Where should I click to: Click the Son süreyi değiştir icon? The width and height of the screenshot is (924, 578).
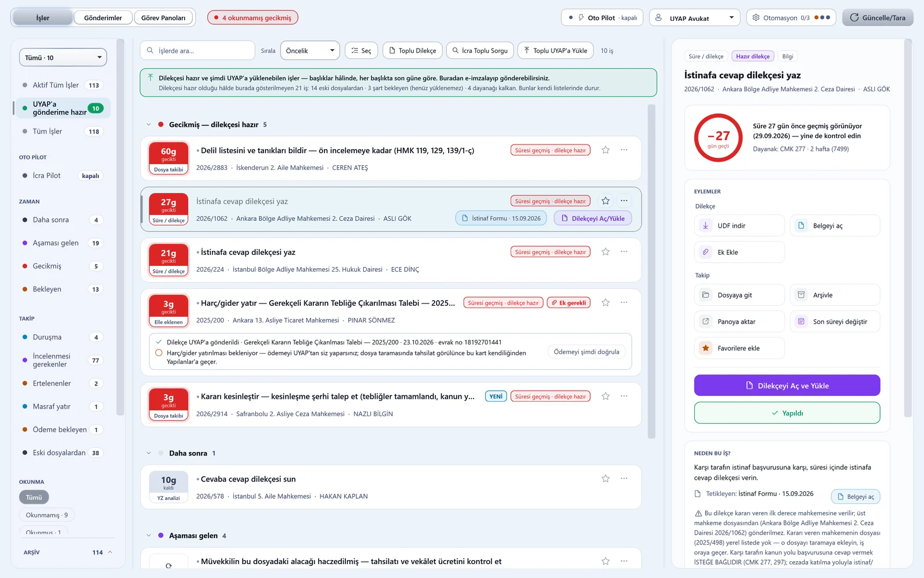(801, 321)
